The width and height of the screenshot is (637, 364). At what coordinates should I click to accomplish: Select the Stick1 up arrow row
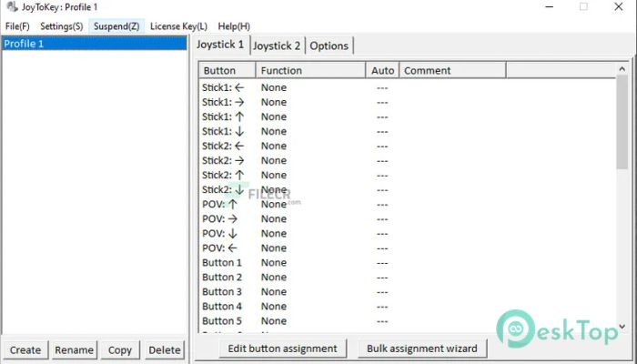[408, 117]
